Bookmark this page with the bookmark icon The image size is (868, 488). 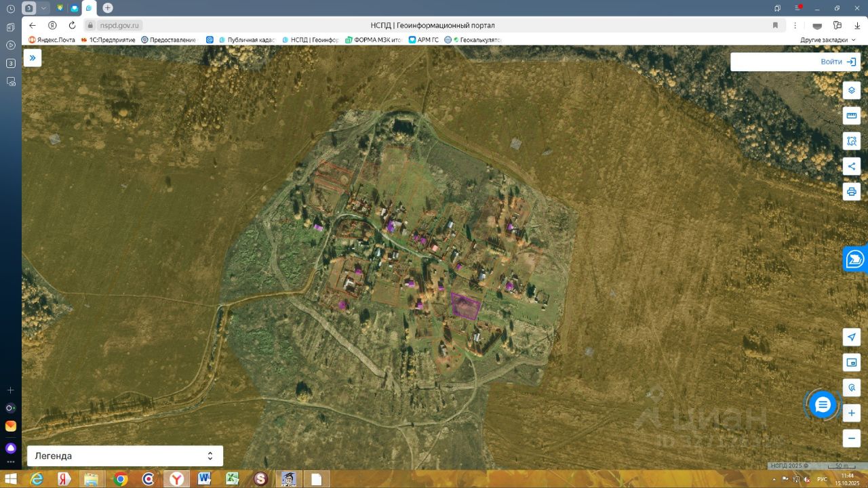pyautogui.click(x=775, y=25)
